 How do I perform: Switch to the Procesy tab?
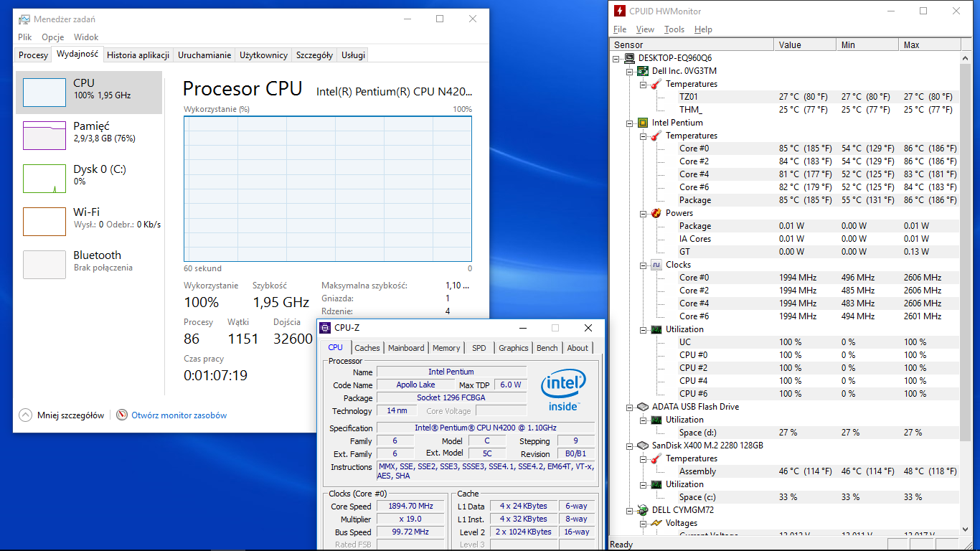coord(33,55)
